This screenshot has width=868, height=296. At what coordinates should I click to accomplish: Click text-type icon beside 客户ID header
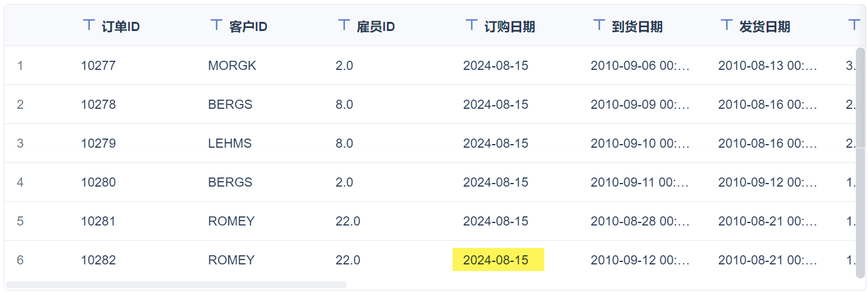point(216,25)
